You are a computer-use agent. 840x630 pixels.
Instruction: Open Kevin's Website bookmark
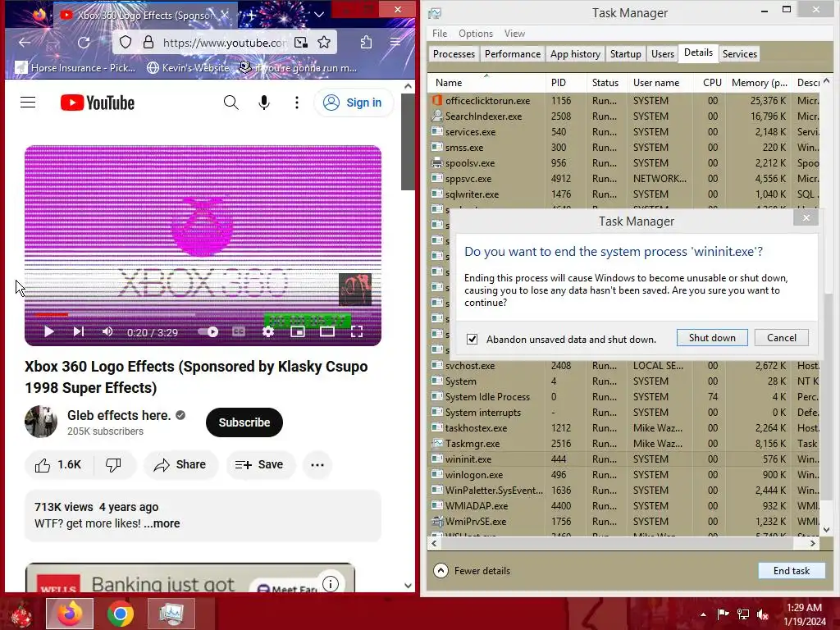click(x=189, y=68)
